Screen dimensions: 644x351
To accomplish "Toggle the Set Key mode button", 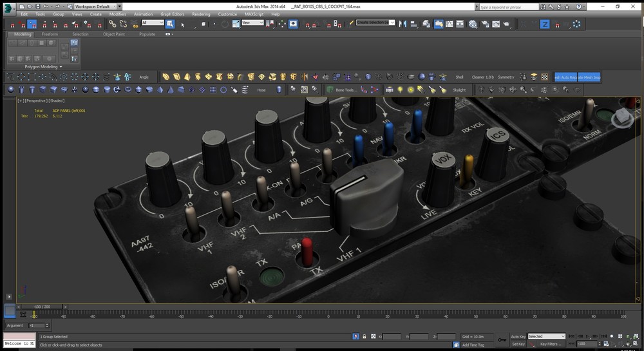I will pyautogui.click(x=518, y=344).
